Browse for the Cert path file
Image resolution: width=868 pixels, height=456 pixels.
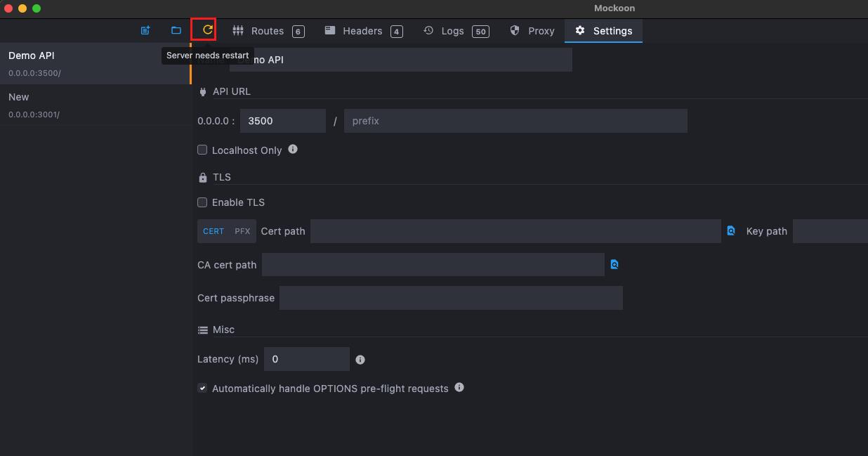click(731, 230)
